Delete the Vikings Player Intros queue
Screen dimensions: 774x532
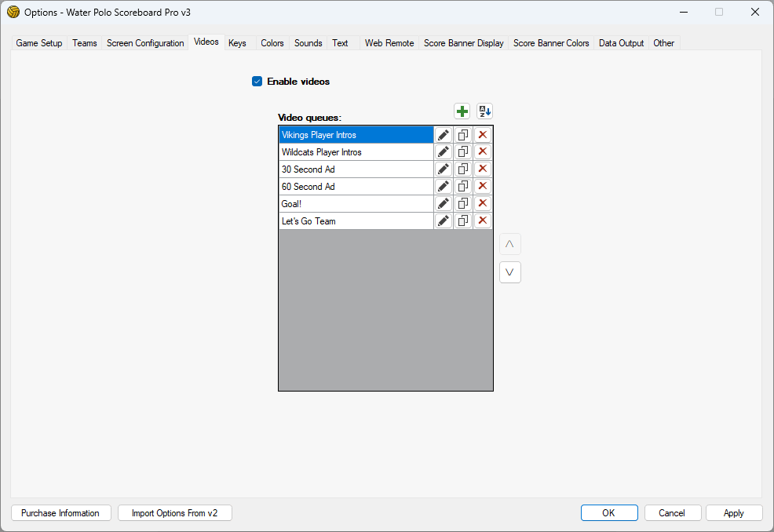[483, 135]
